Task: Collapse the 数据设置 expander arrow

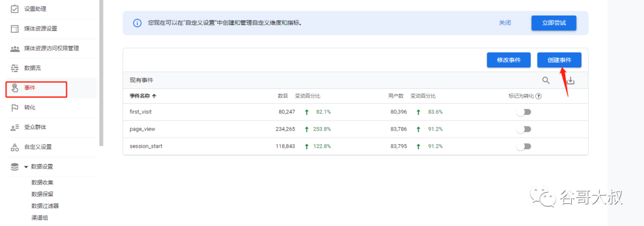Action: tap(26, 167)
